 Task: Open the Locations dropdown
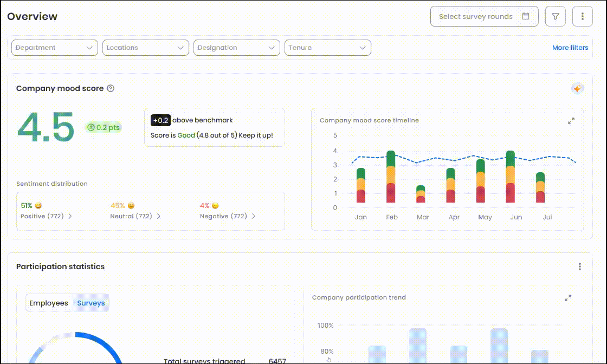[x=146, y=48]
